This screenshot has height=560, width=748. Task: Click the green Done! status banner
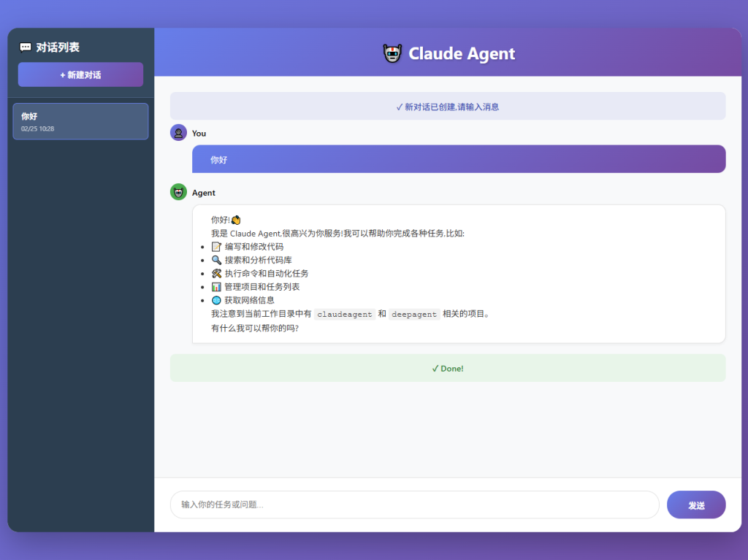click(447, 368)
